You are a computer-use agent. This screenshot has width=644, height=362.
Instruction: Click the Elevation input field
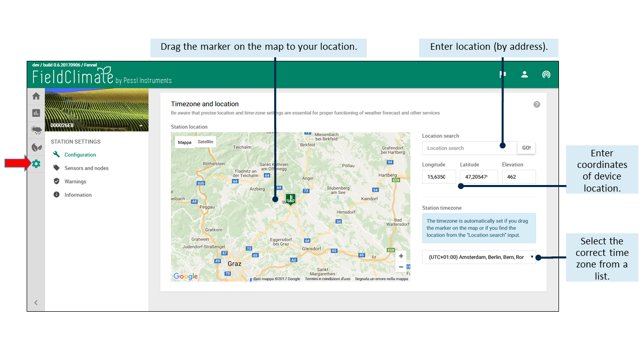coord(519,177)
